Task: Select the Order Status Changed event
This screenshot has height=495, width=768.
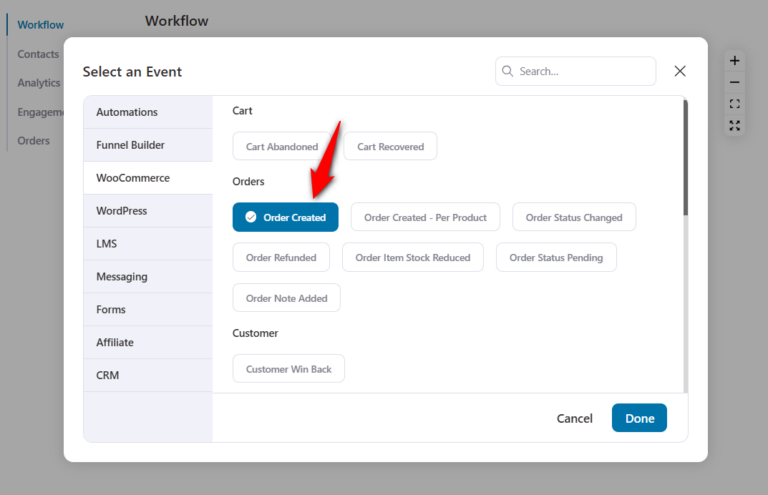Action: tap(574, 217)
